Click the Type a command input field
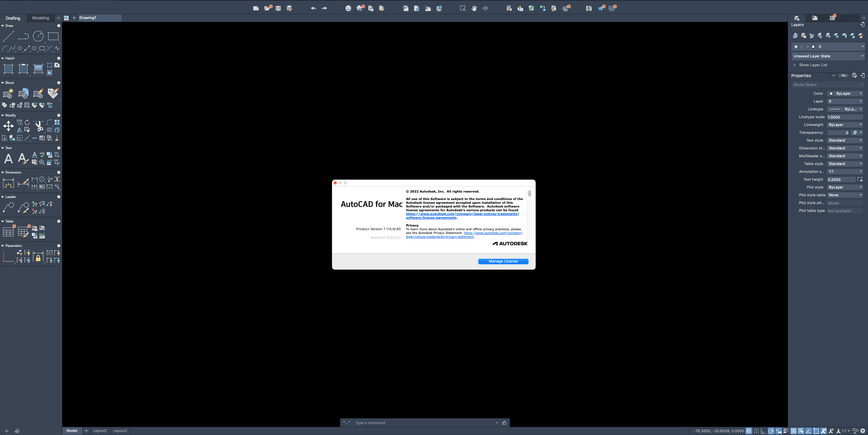Image resolution: width=868 pixels, height=435 pixels. (424, 423)
